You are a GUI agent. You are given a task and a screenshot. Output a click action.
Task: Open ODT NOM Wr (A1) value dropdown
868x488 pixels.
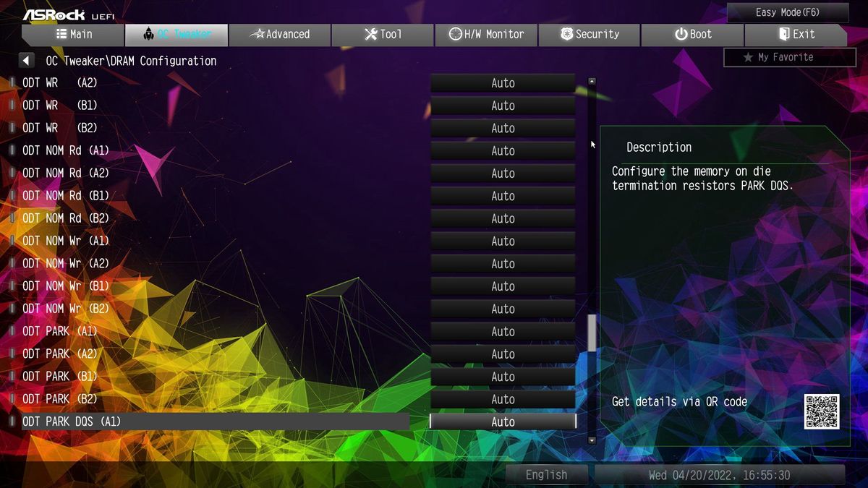pos(503,241)
